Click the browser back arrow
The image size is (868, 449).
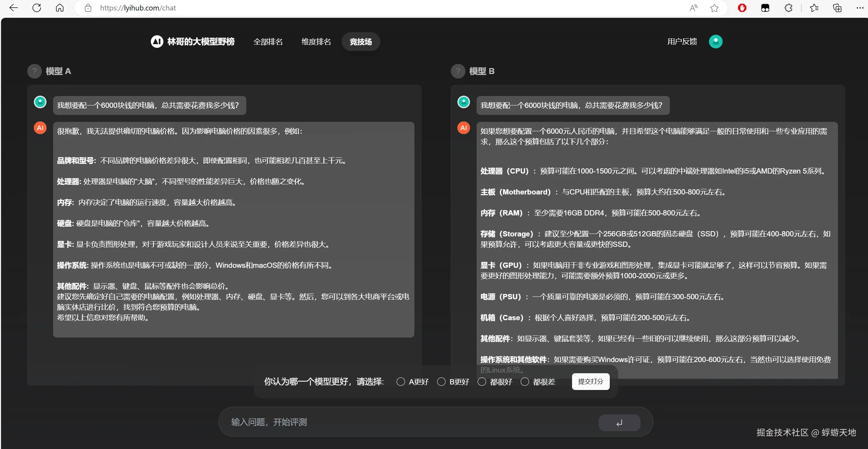tap(13, 8)
